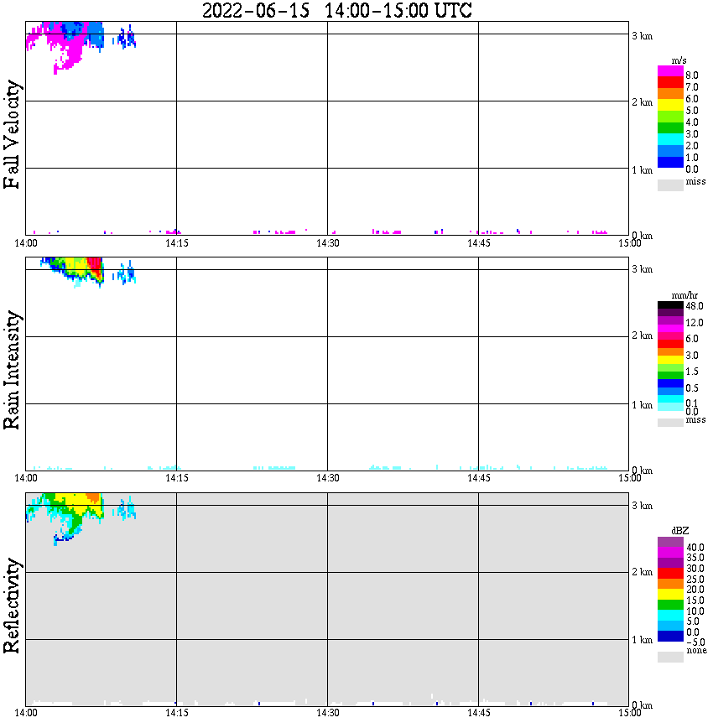Click the '1 km' height label of the Reflectivity panel
This screenshot has height=728, width=713.
[x=642, y=640]
